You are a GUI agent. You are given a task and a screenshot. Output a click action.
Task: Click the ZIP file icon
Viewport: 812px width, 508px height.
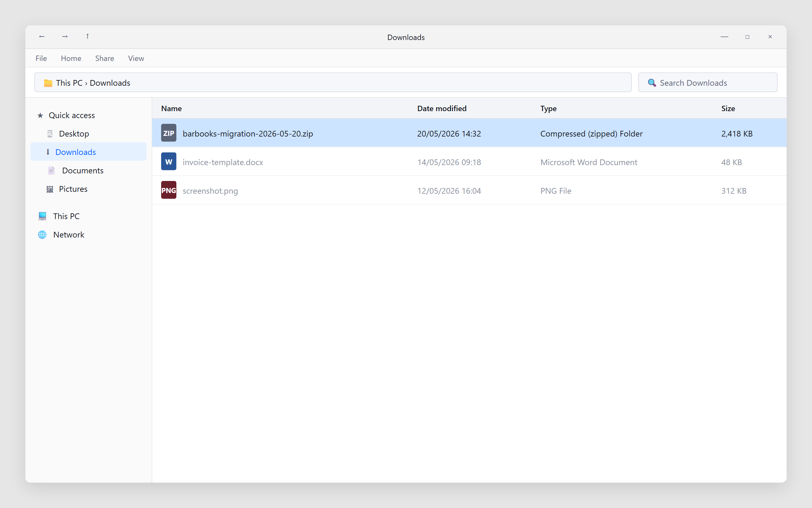click(x=168, y=133)
